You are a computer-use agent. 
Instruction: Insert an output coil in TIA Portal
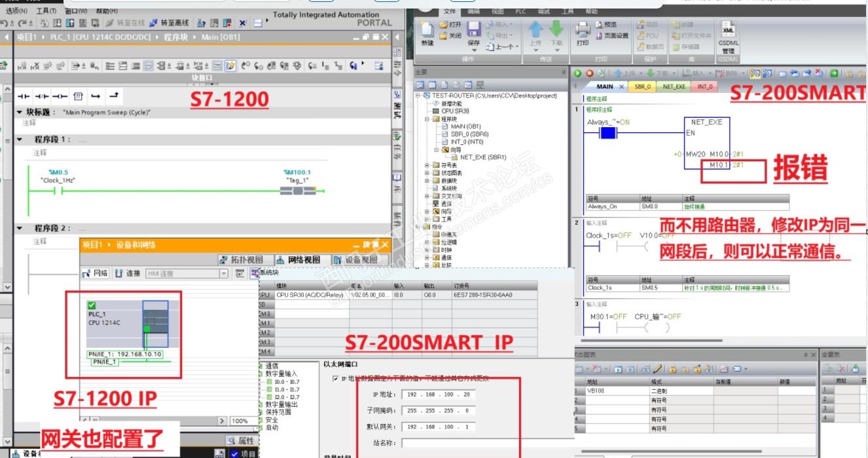(60, 96)
